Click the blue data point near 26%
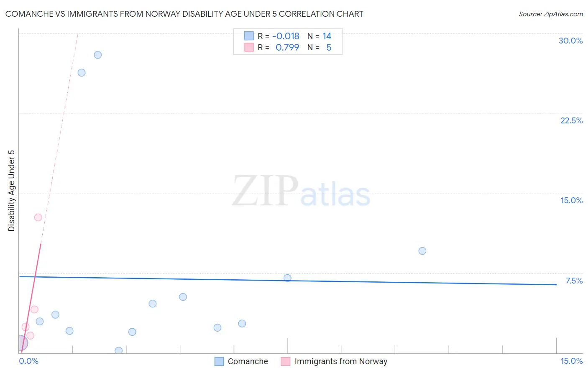Viewport: 588px width, 373px height. click(82, 73)
